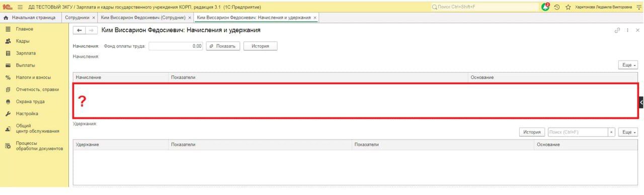Open Процессы обработки документов icon

click(x=8, y=146)
